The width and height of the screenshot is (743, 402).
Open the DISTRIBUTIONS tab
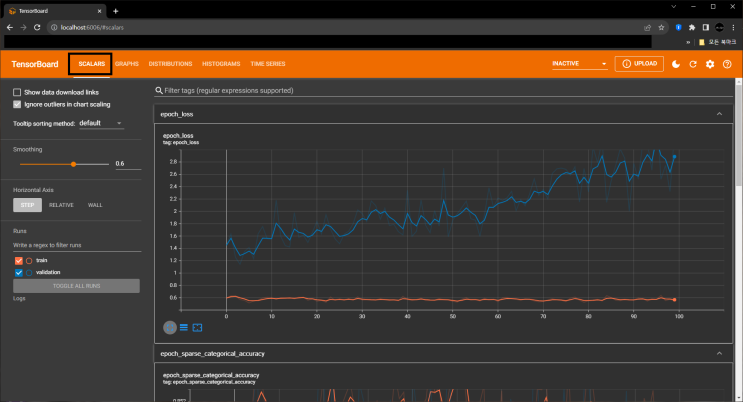pos(170,64)
